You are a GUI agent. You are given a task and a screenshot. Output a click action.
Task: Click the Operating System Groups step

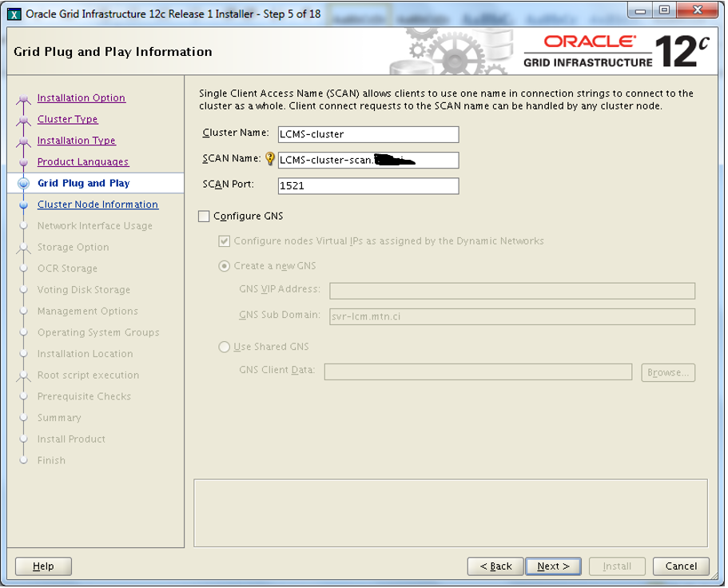[98, 333]
